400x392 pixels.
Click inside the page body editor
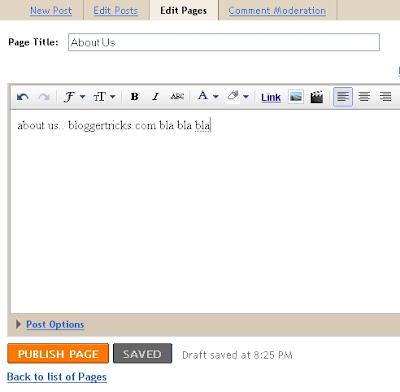205,212
